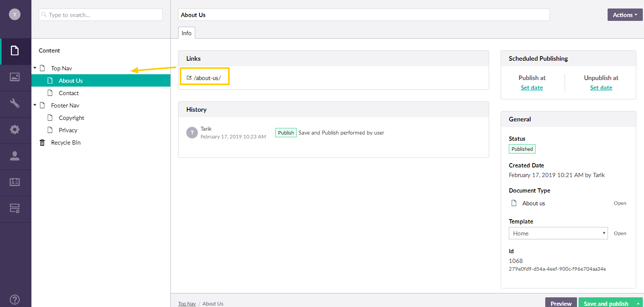Open Settings section wrench icon
Screen dimensions: 644x307
(15, 104)
